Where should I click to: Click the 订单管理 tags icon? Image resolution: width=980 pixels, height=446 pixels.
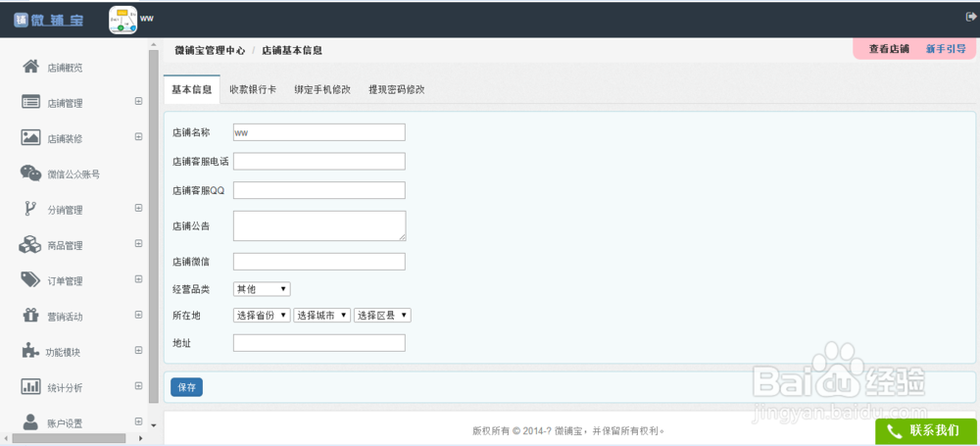30,279
